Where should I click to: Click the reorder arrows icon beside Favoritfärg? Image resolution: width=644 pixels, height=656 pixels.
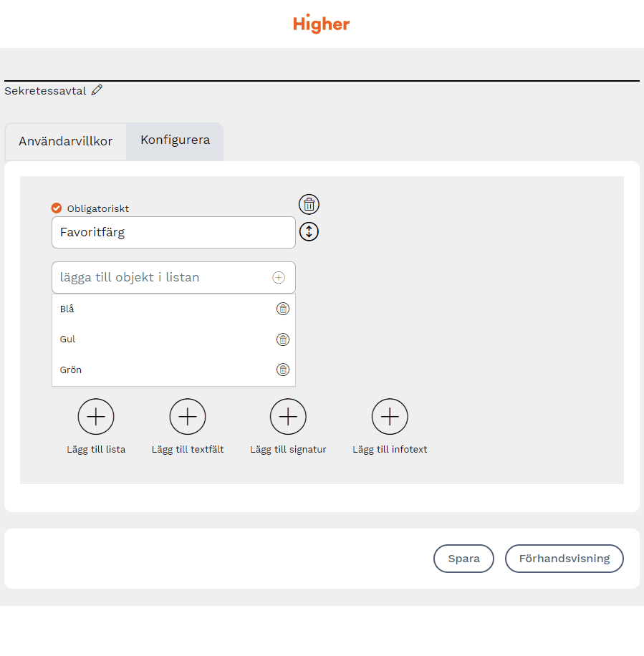tap(309, 232)
